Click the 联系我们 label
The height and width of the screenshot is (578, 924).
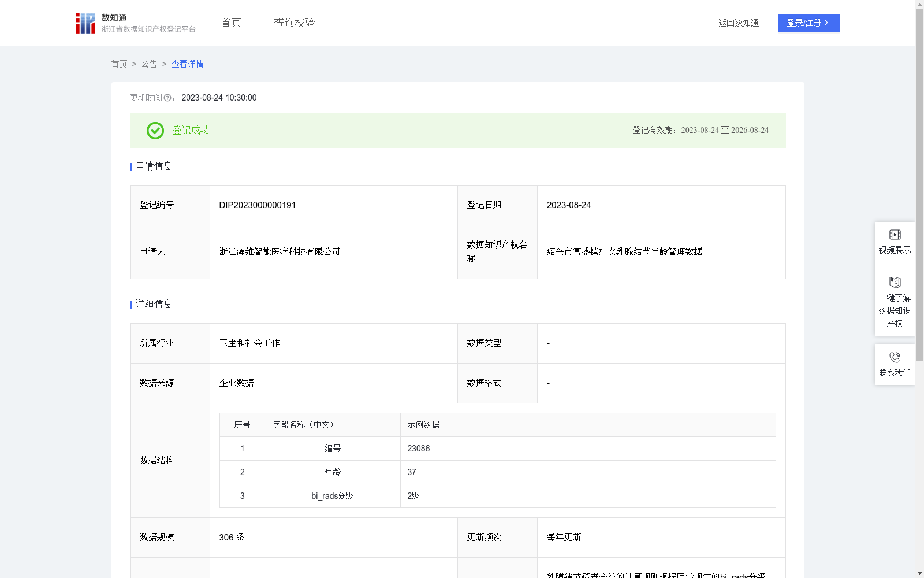click(895, 373)
